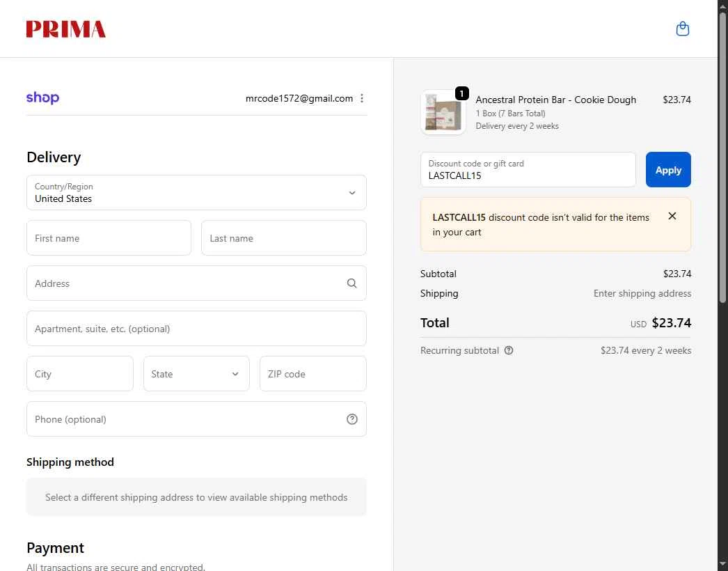Viewport: 728px width, 571px height.
Task: Click the Shop pay logo
Action: point(42,97)
